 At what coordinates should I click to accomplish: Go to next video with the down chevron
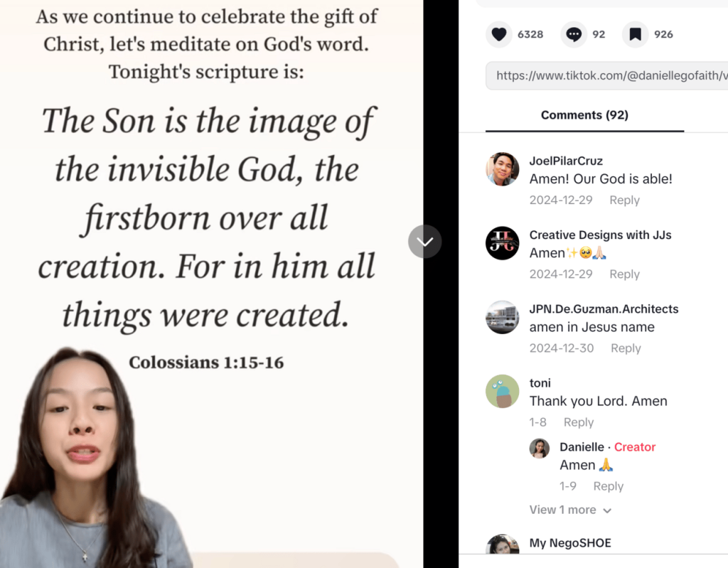click(x=424, y=242)
